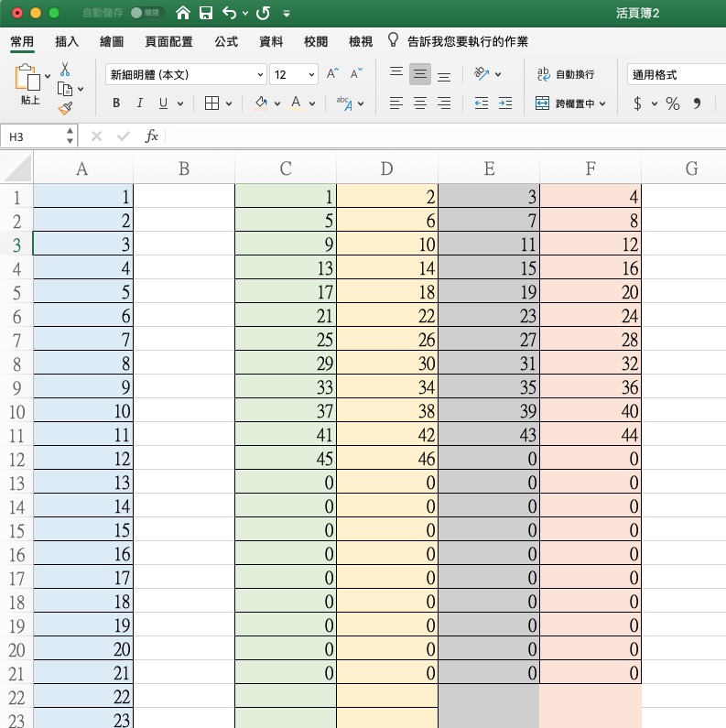Open the 公式 (Formulas) tab

226,41
